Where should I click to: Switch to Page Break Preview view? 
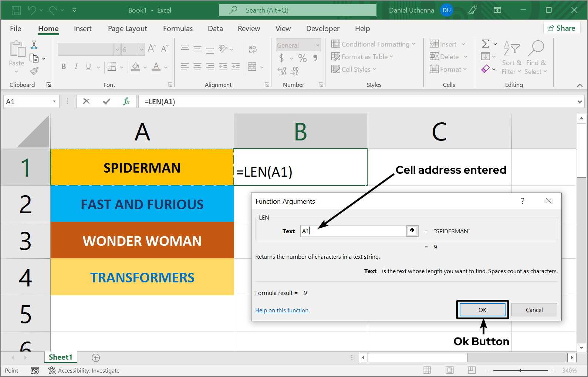pos(472,370)
